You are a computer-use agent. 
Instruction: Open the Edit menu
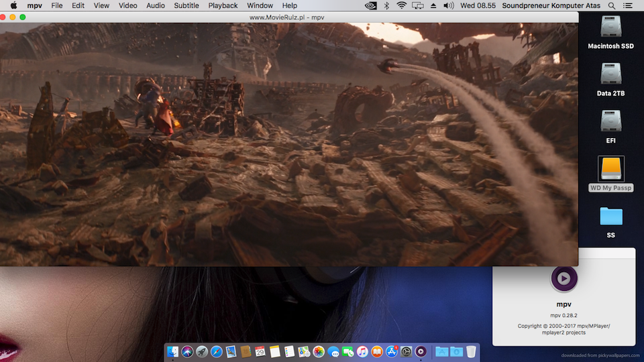click(x=78, y=5)
